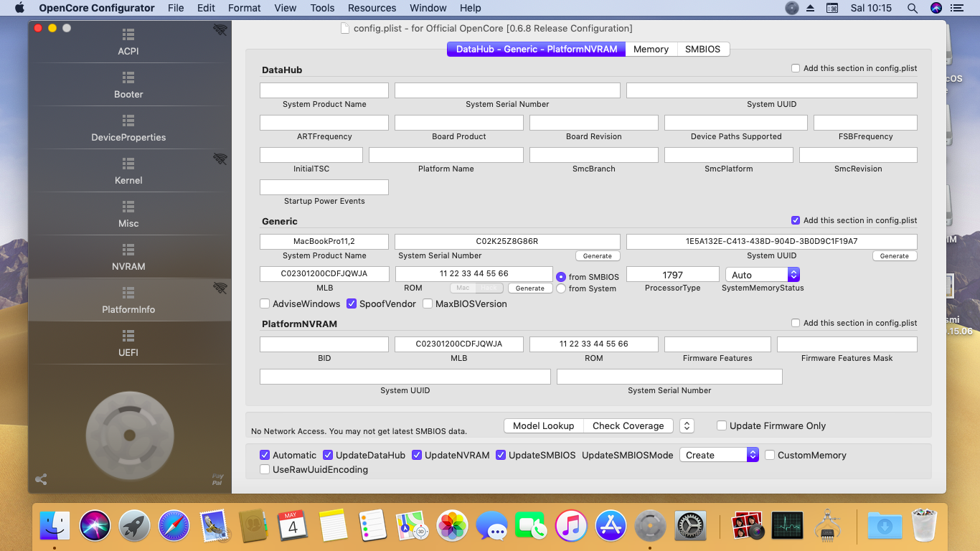The height and width of the screenshot is (551, 980).
Task: Open System Information from the Dock
Action: click(827, 526)
